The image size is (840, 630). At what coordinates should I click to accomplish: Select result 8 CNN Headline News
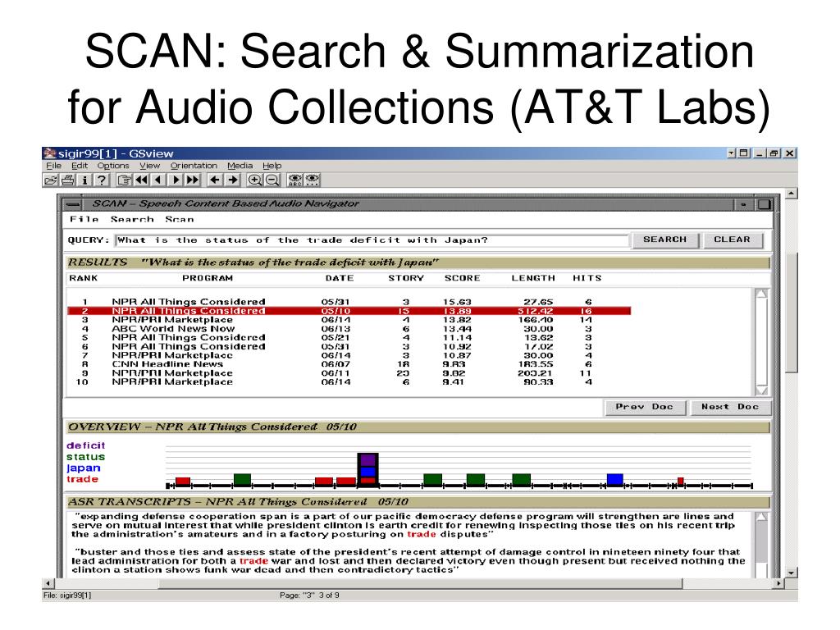349,363
